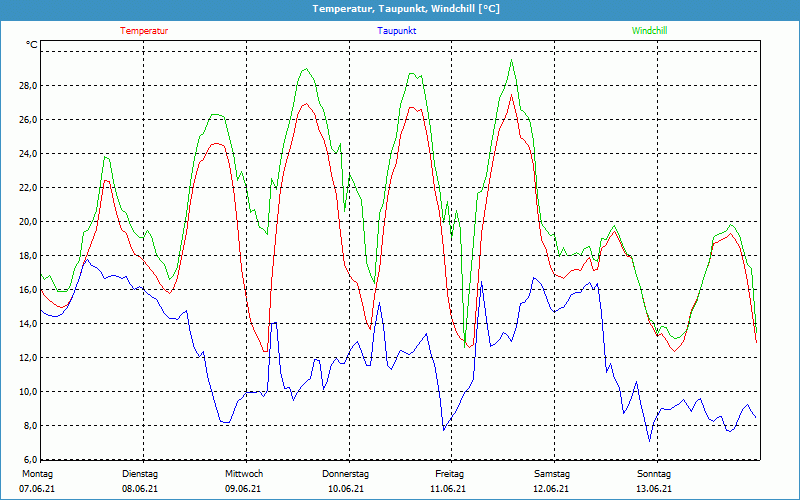Click the '22,0' y-axis value
The width and height of the screenshot is (800, 500).
pyautogui.click(x=28, y=188)
